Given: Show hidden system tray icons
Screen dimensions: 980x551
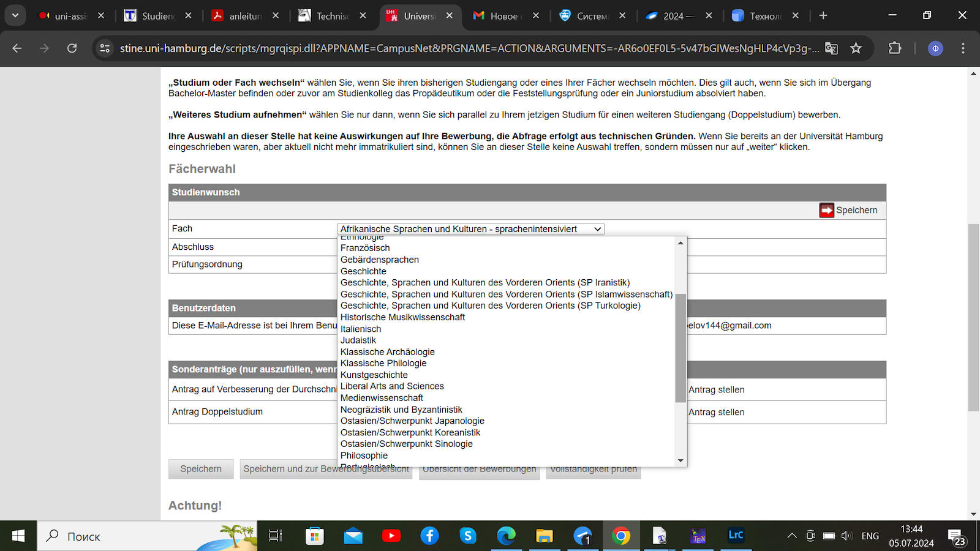Looking at the screenshot, I should [x=791, y=536].
